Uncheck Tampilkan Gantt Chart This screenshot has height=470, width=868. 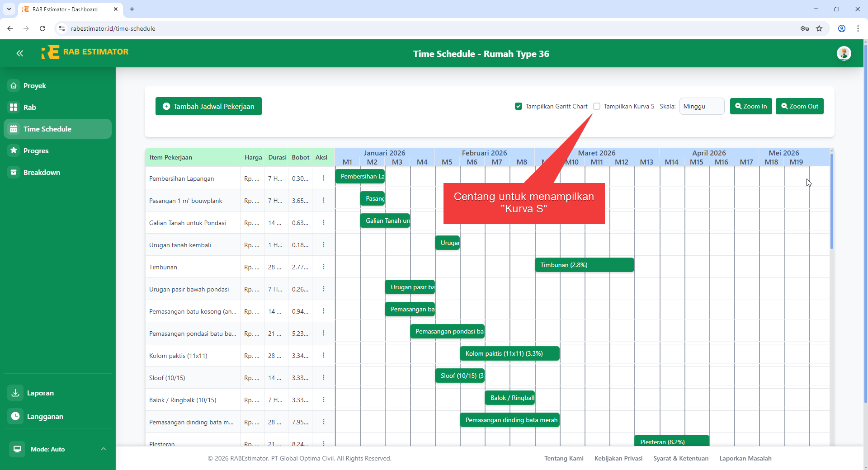coord(519,106)
